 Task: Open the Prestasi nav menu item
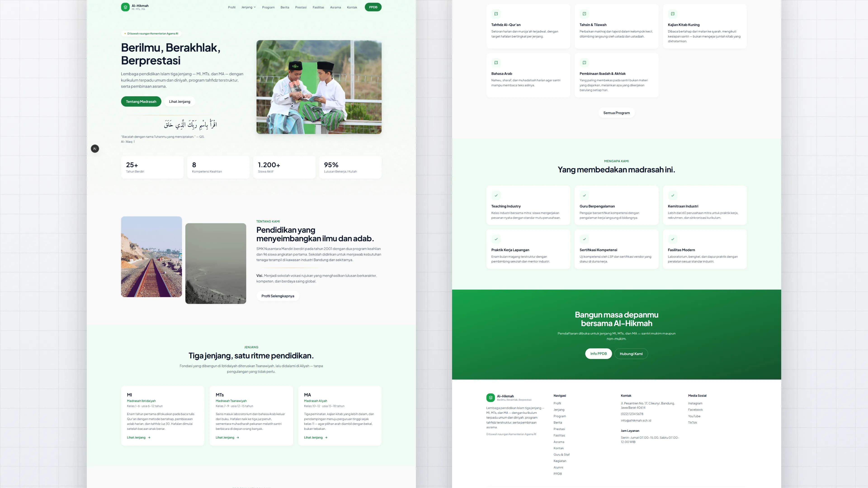[x=301, y=7]
